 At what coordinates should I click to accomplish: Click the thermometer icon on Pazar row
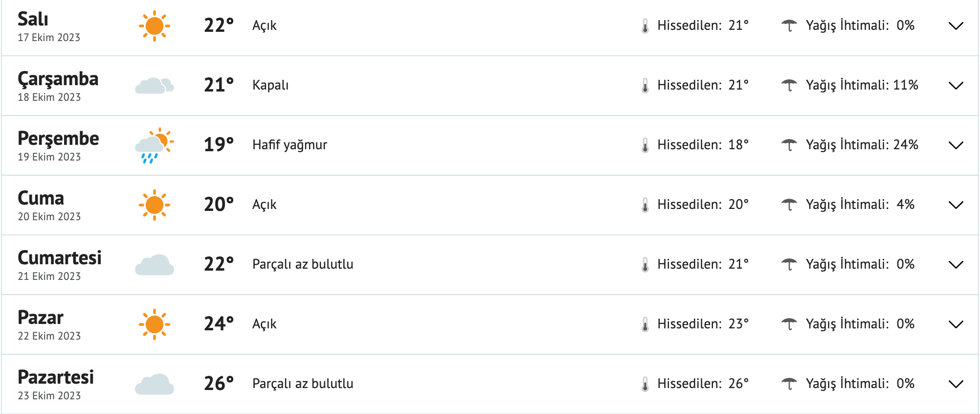(x=645, y=323)
